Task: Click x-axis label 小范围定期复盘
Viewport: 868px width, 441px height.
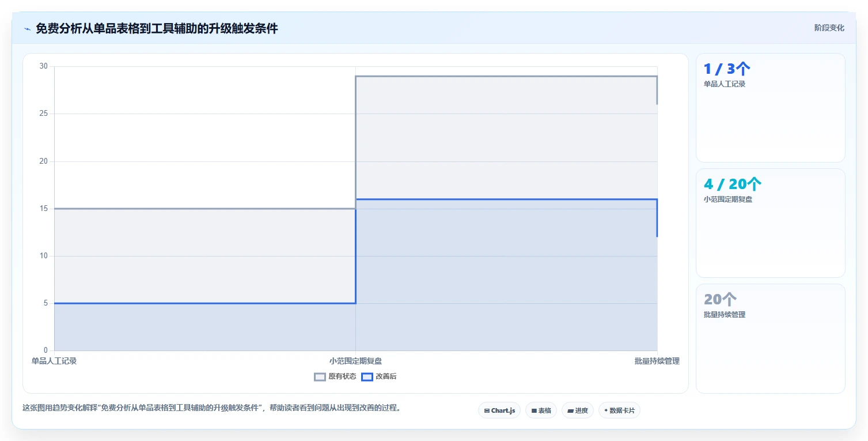Action: (355, 361)
